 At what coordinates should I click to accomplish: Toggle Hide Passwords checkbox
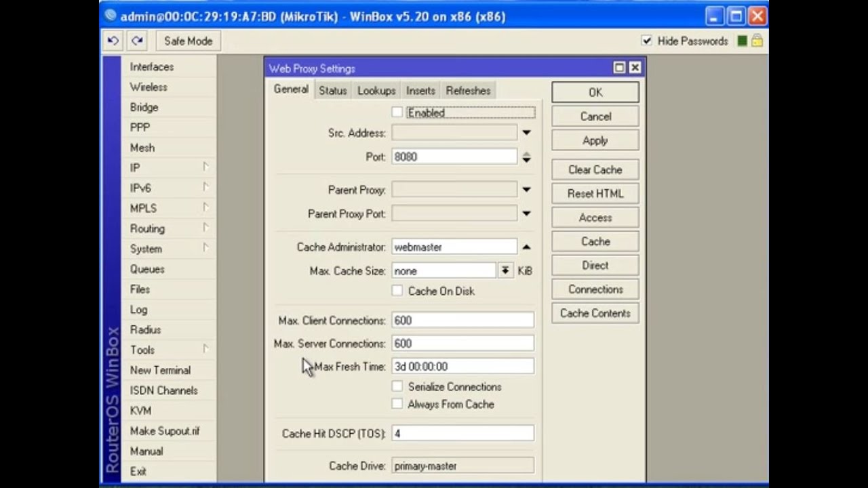[x=647, y=41]
